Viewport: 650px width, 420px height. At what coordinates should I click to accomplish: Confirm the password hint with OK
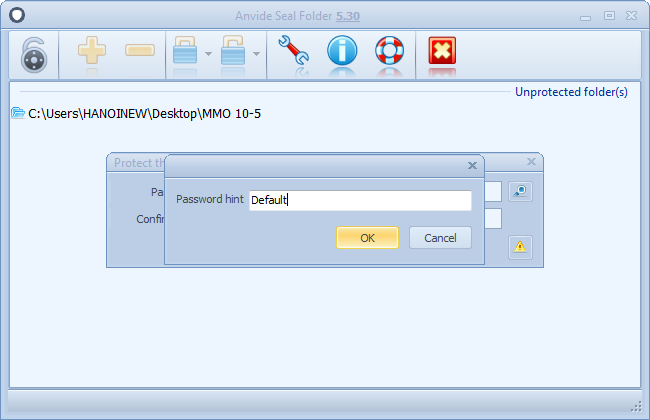tap(367, 238)
